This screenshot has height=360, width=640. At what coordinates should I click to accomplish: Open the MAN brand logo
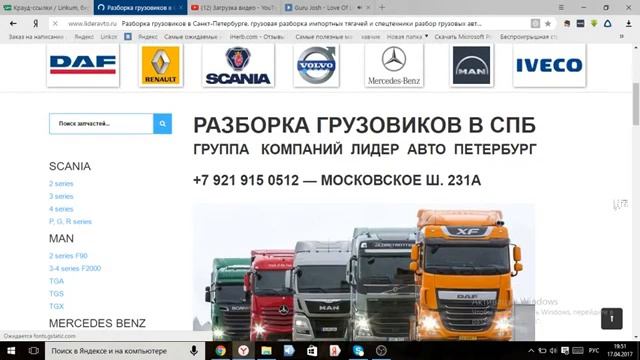[471, 65]
